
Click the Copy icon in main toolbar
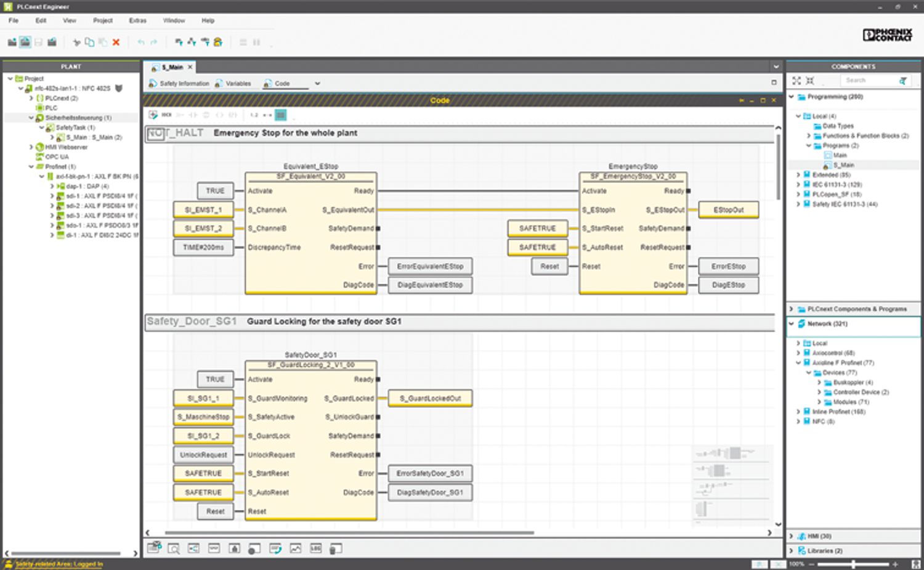coord(89,43)
